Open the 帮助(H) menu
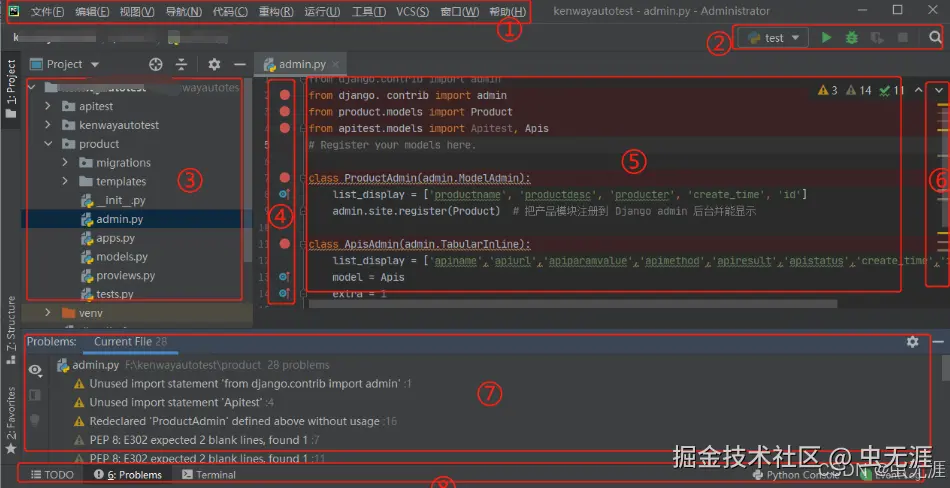 [x=508, y=12]
